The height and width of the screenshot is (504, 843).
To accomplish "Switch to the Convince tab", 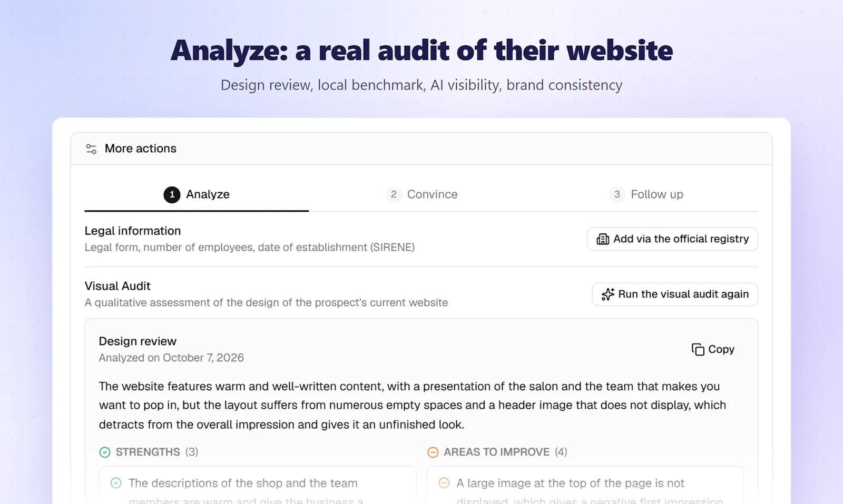I will 421,194.
